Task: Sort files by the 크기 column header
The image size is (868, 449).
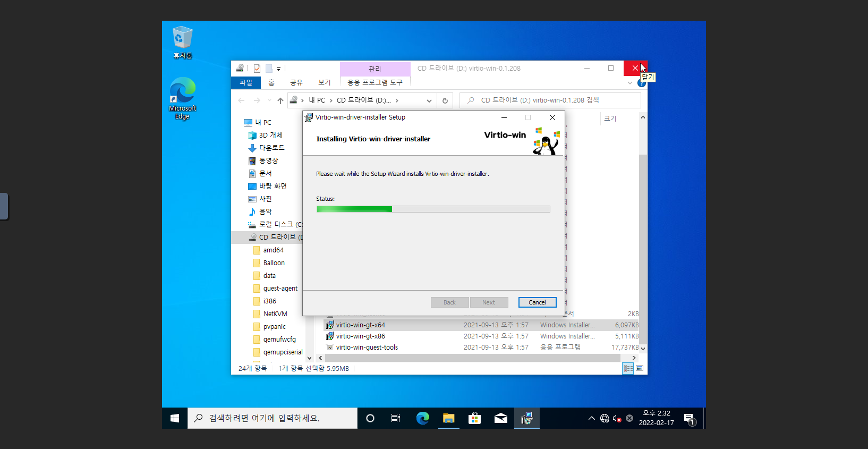Action: point(610,118)
